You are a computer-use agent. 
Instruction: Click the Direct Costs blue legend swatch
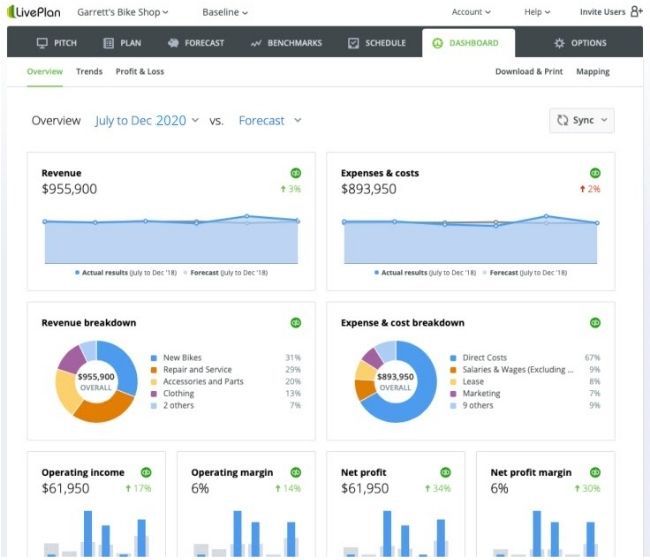454,358
